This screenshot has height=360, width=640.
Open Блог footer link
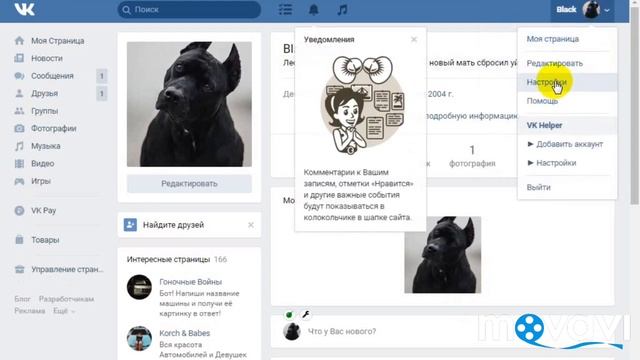tap(22, 299)
